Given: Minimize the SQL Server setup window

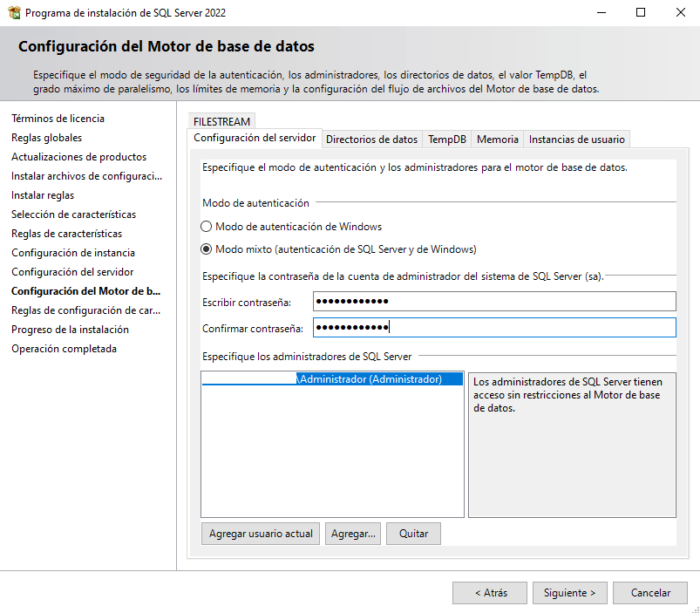Looking at the screenshot, I should [601, 13].
